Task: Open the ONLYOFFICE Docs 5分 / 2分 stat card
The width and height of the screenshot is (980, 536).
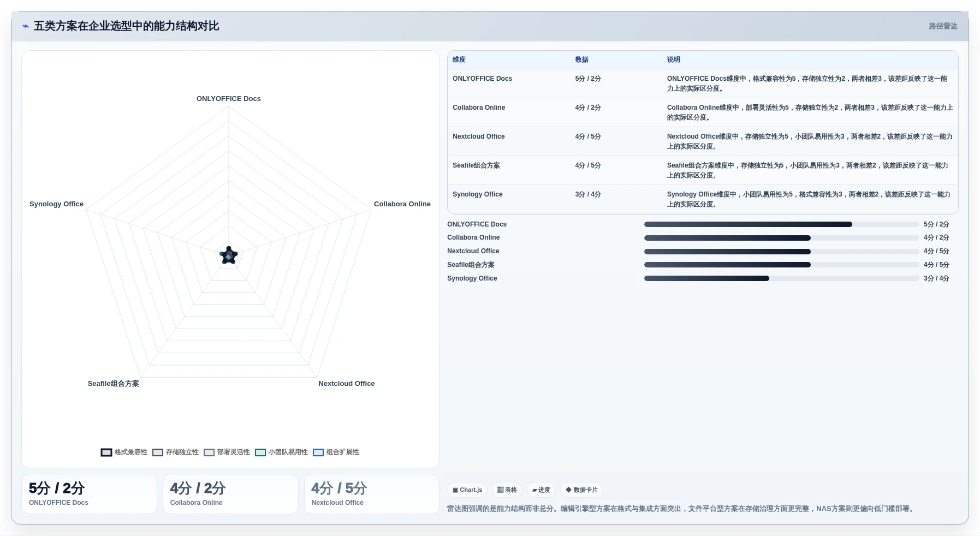Action: coord(89,494)
